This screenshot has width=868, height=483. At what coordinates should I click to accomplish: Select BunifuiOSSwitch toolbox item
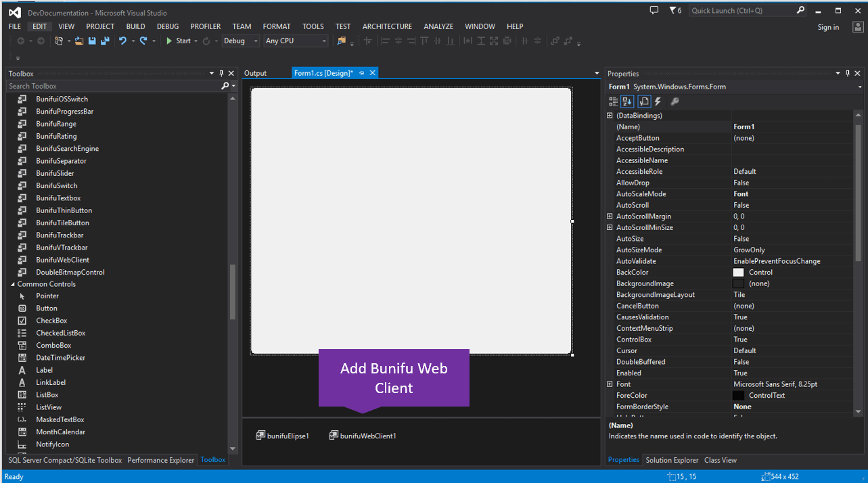62,99
